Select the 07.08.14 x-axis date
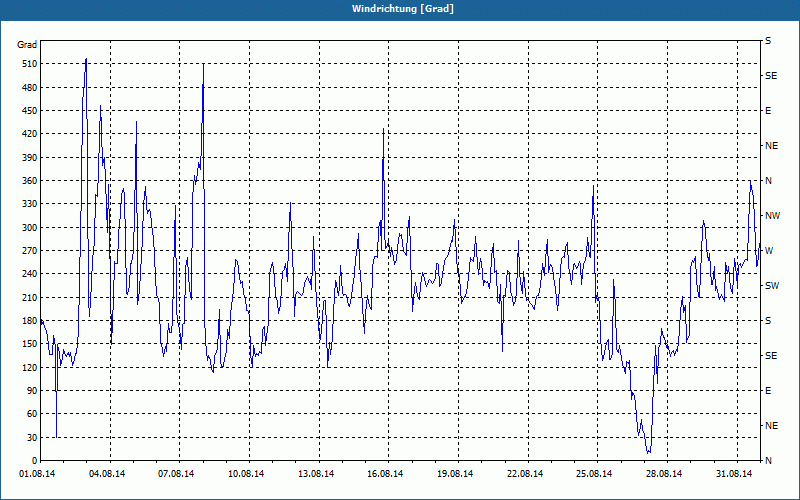 [x=176, y=474]
